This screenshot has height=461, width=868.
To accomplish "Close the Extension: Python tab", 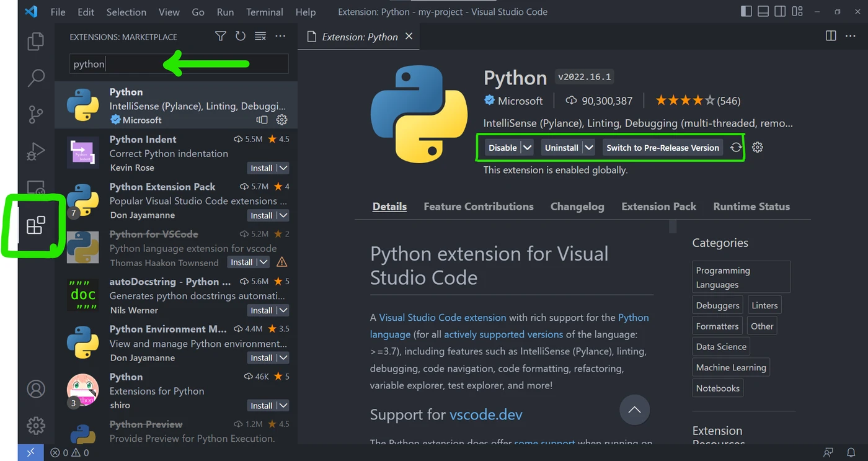I will (x=409, y=37).
